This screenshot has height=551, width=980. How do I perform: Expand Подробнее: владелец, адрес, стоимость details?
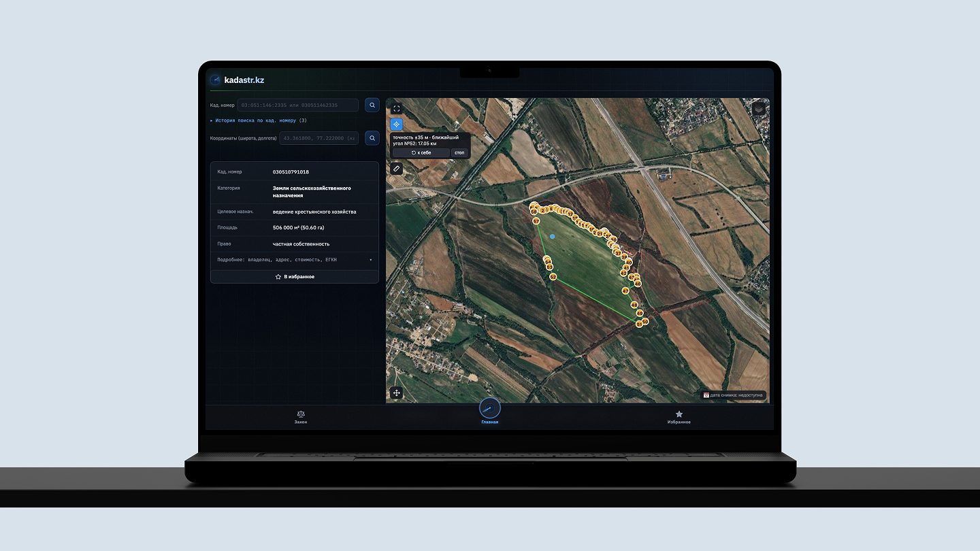[x=294, y=260]
